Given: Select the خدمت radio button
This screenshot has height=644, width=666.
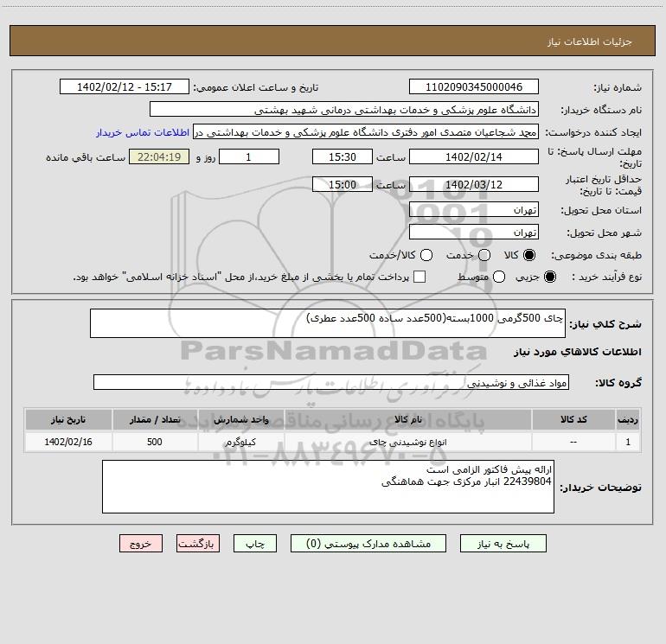Looking at the screenshot, I should point(484,255).
